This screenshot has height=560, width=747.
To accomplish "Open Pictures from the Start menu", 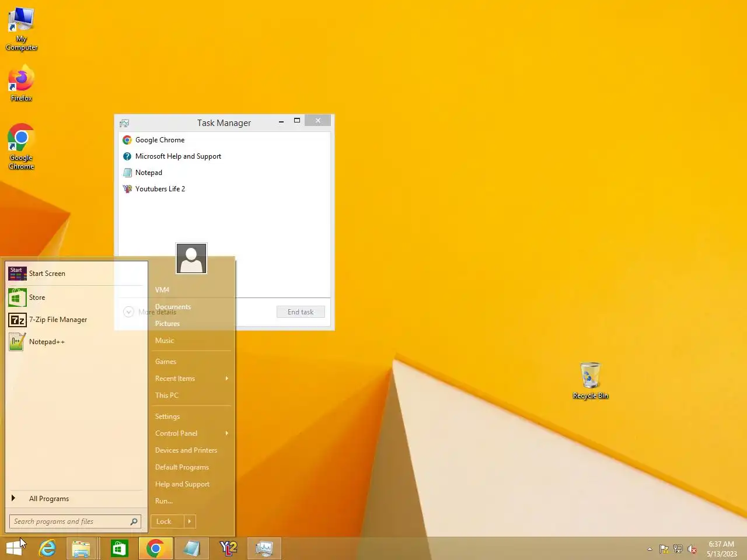I will click(x=167, y=324).
